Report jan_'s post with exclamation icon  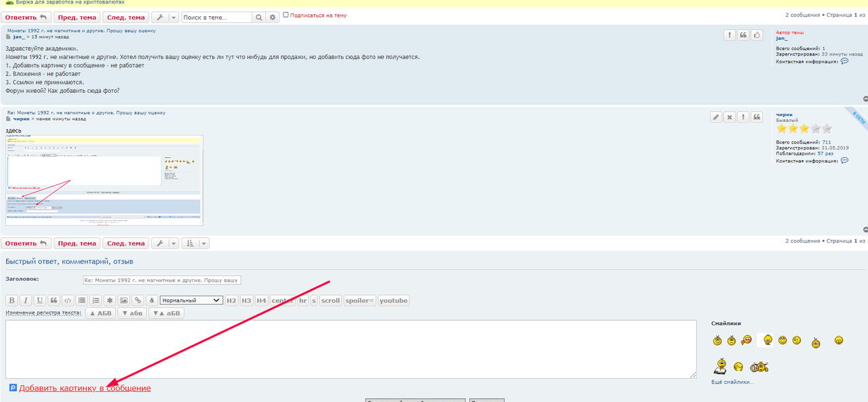(x=729, y=35)
